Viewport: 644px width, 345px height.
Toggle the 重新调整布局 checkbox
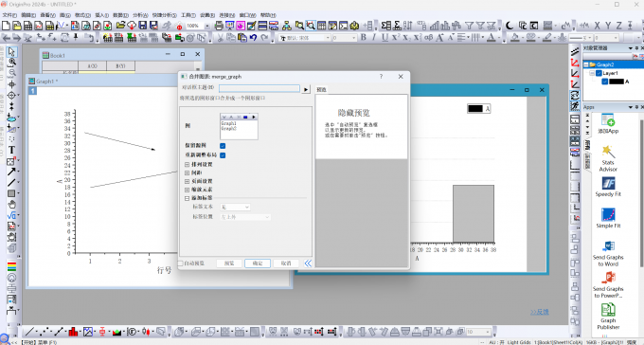click(223, 155)
